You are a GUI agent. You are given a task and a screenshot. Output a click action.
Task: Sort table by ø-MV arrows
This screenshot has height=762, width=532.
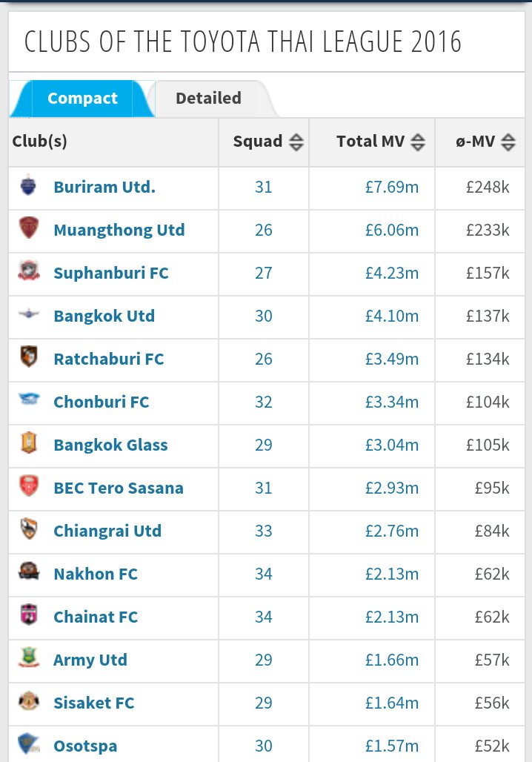click(508, 142)
